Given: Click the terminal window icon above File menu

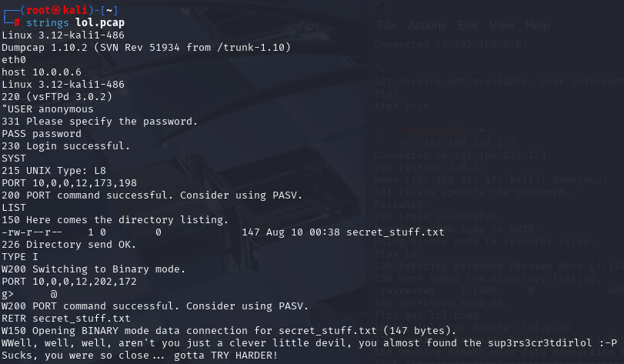Looking at the screenshot, I should [381, 5].
